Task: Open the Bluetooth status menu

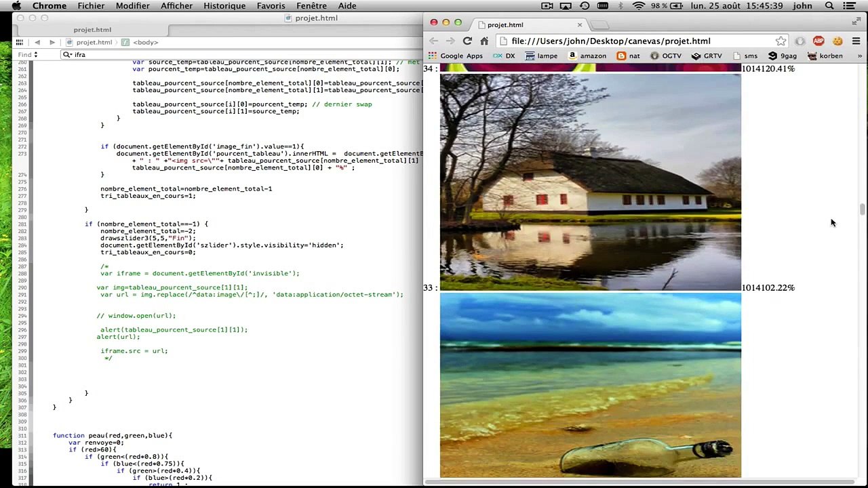Action: [620, 6]
